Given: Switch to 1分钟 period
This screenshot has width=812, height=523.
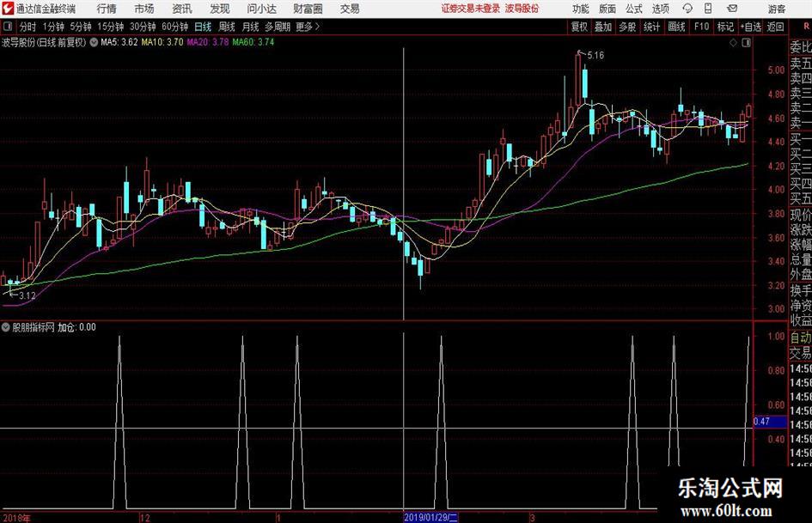Looking at the screenshot, I should pyautogui.click(x=53, y=27).
